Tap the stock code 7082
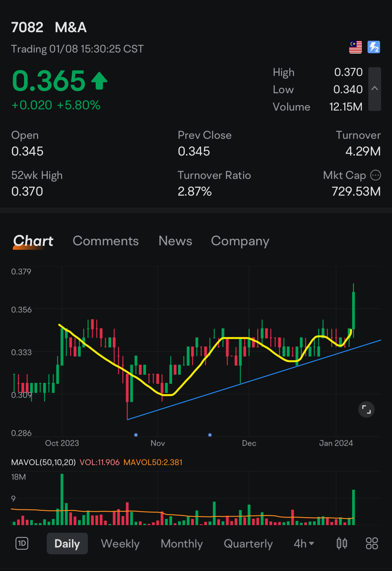 pos(27,27)
